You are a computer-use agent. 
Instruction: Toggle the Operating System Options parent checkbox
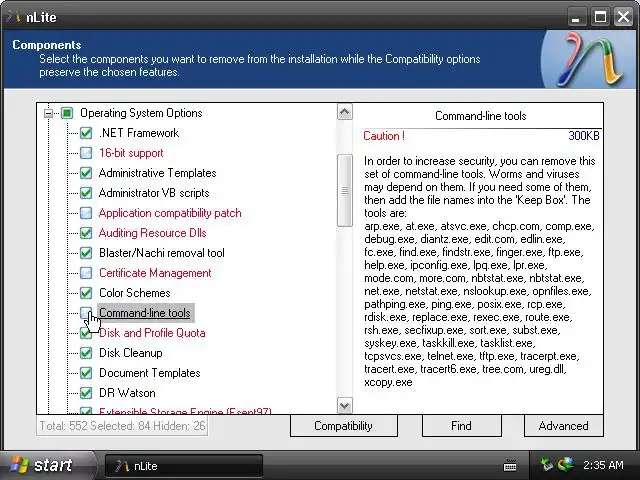pyautogui.click(x=67, y=113)
